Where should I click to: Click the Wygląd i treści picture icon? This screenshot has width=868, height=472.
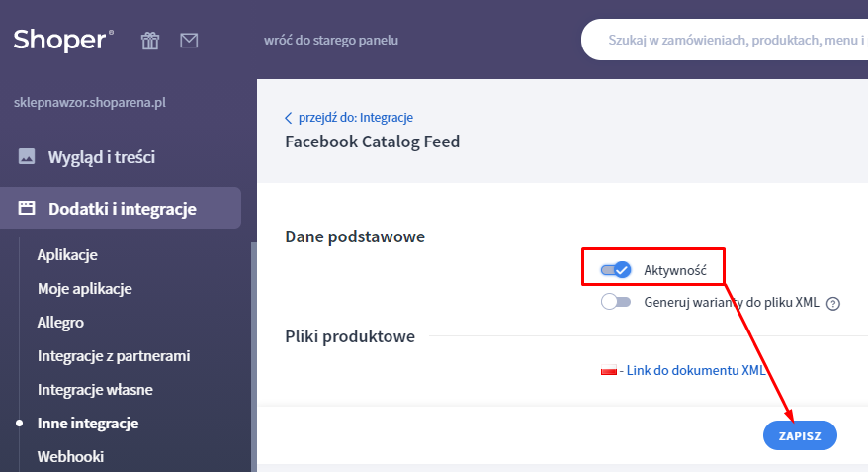point(27,157)
